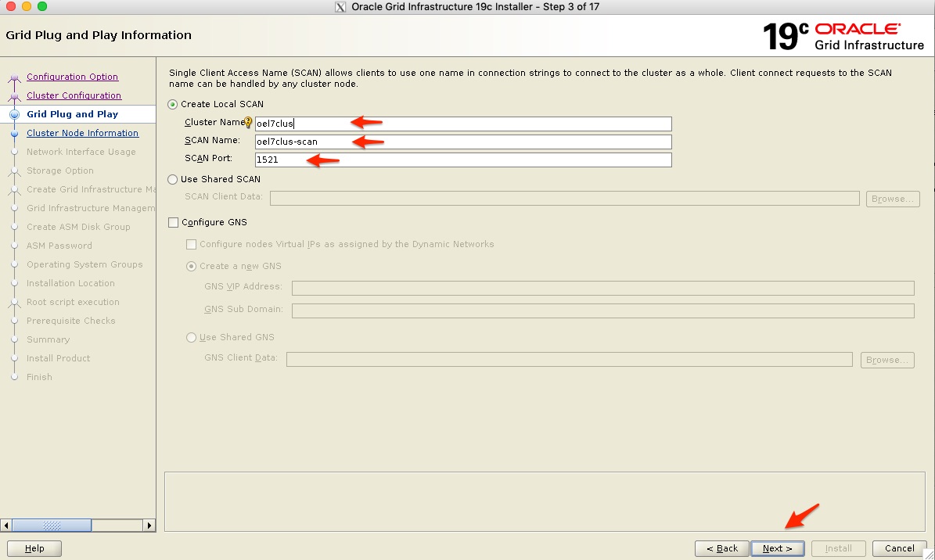Go to Configuration Option step
Image resolution: width=935 pixels, height=560 pixels.
point(72,77)
